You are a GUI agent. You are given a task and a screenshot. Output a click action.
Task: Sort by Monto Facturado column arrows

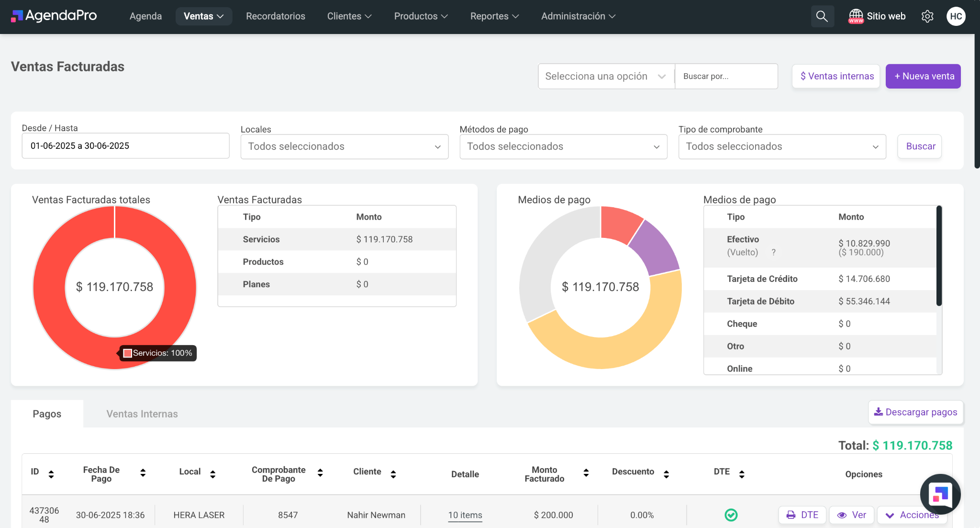pos(586,473)
